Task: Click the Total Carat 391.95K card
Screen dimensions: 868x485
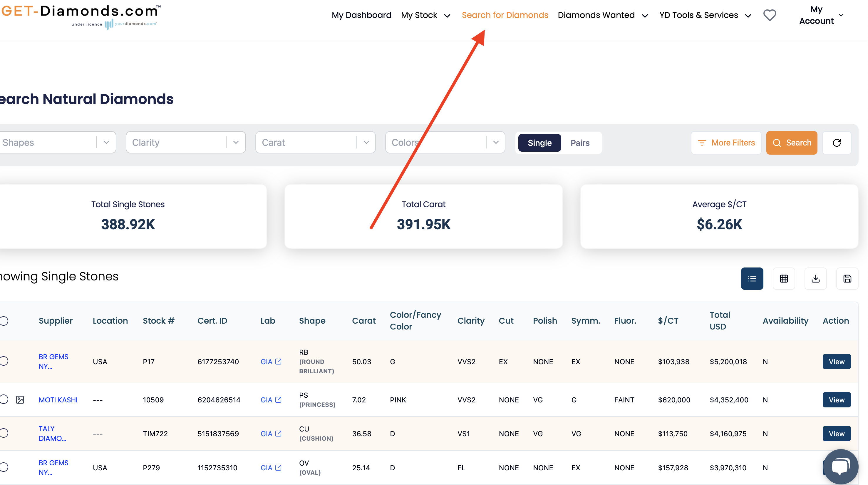Action: pyautogui.click(x=423, y=216)
